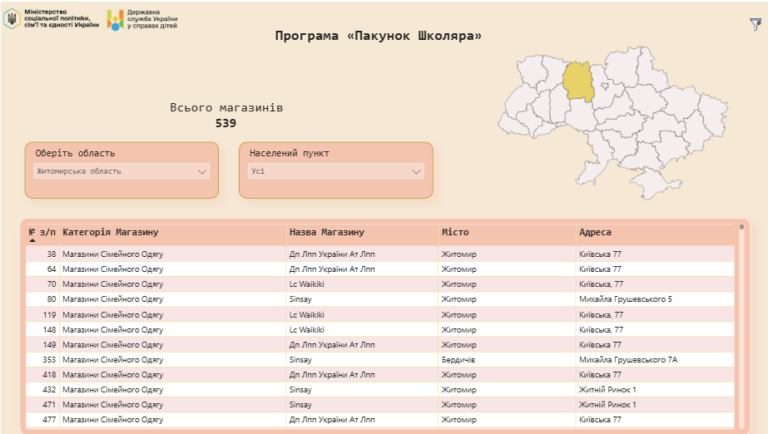Click title Програма «Пакунок Школяра»
The image size is (768, 434).
coord(378,36)
